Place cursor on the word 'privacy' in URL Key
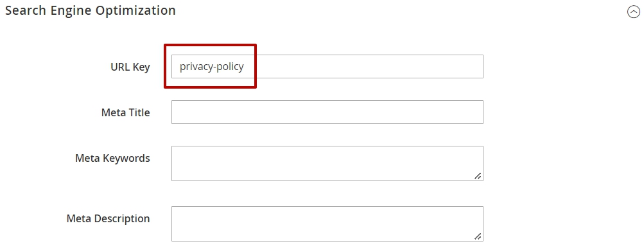This screenshot has width=644, height=246. tap(195, 67)
